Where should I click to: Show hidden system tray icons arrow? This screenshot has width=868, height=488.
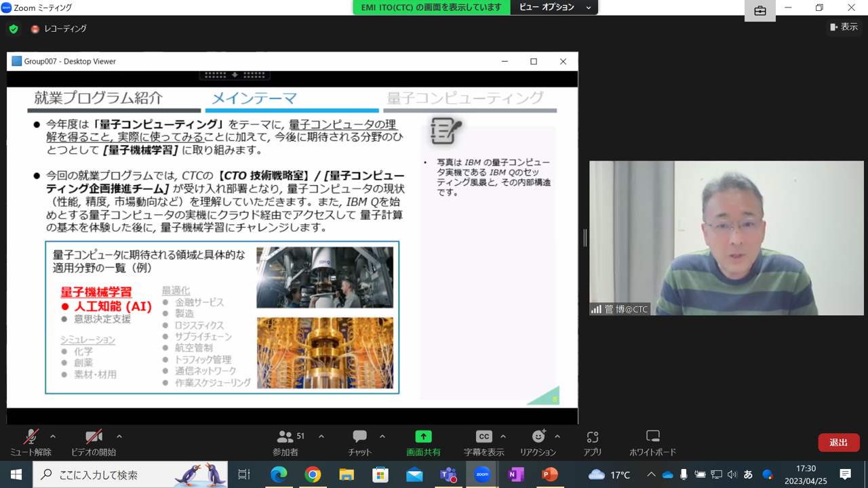[x=651, y=474]
